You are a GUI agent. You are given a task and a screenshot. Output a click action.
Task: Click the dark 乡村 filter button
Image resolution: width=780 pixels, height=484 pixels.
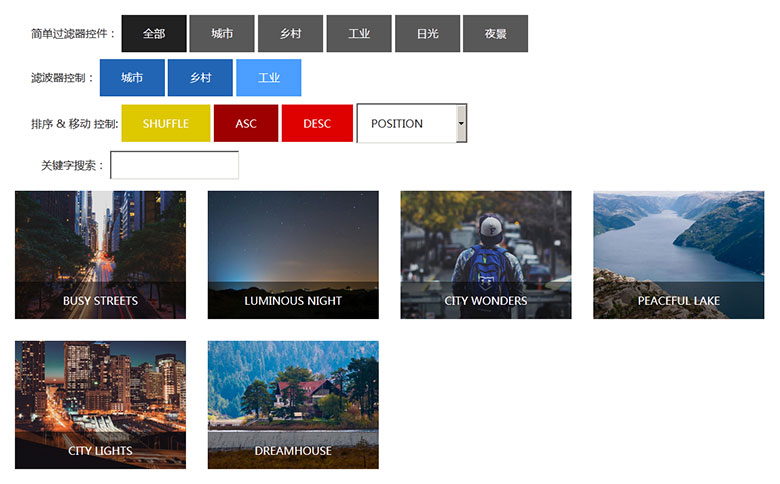click(290, 34)
